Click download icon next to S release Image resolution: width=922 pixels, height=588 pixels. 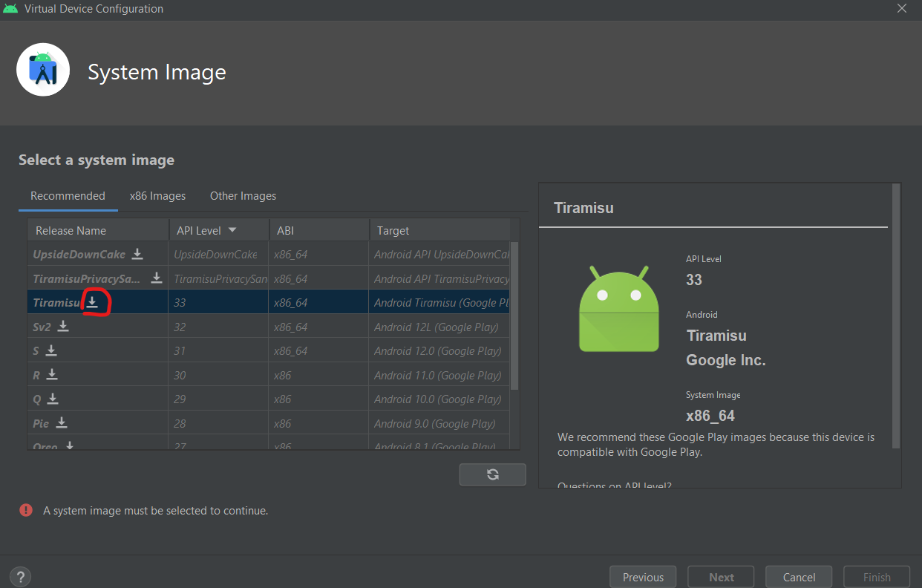(x=51, y=350)
